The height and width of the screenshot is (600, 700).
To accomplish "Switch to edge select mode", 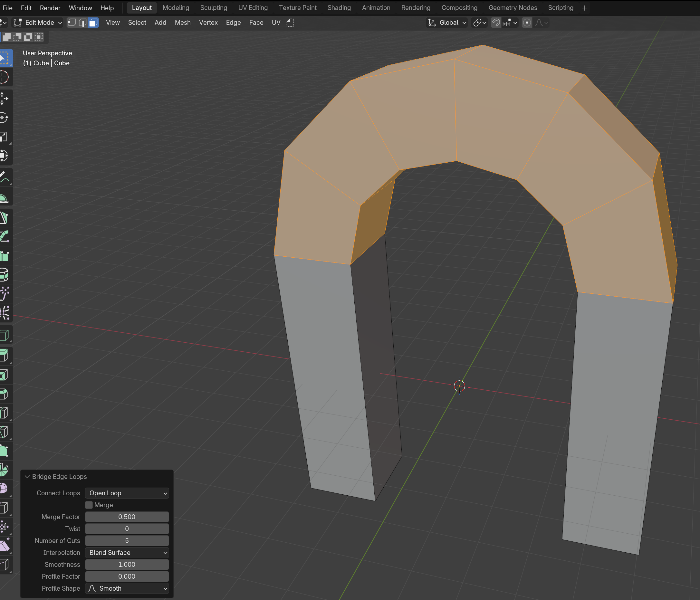I will pyautogui.click(x=82, y=23).
